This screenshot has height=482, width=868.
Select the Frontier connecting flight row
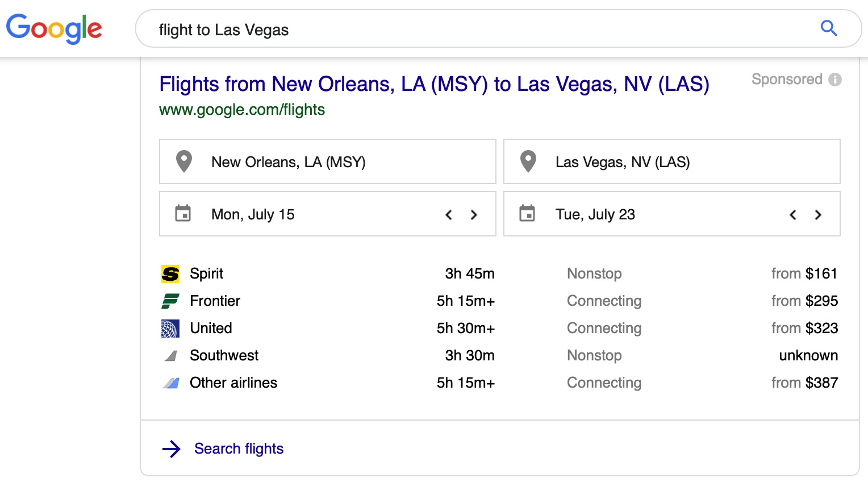point(499,301)
